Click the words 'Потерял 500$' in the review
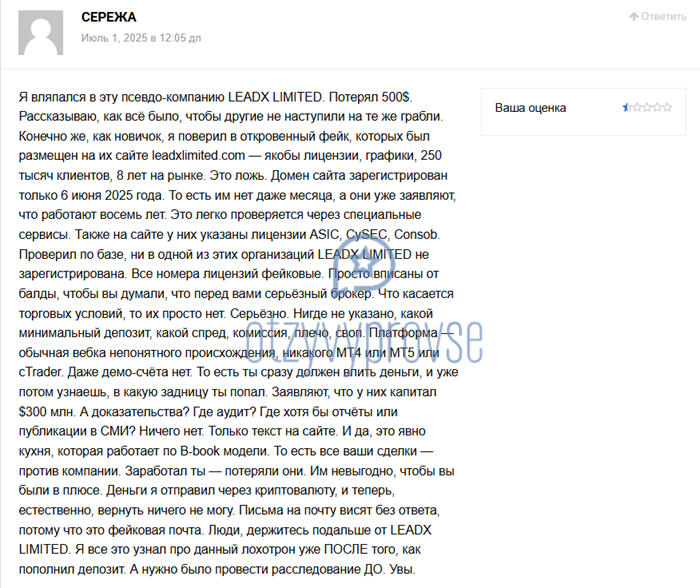 371,97
